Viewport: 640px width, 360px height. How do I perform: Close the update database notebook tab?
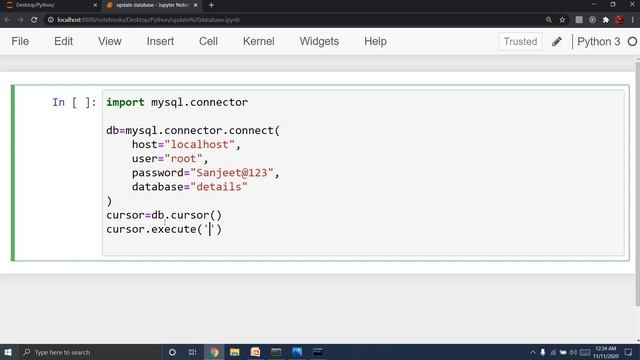(x=195, y=5)
